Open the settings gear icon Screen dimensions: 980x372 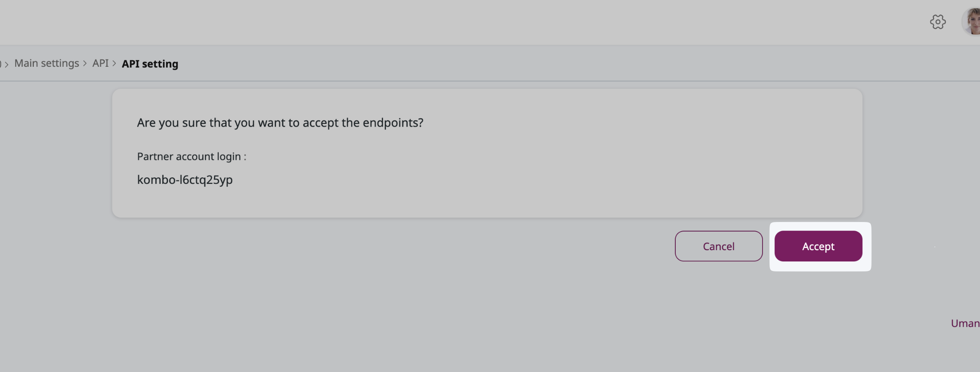937,22
